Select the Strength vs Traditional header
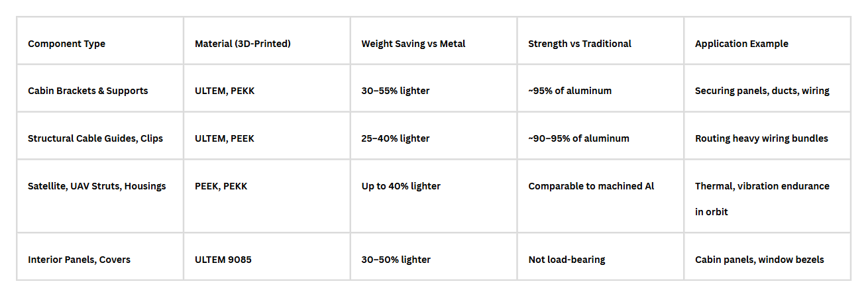Image resolution: width=868 pixels, height=302 pixels. point(601,40)
